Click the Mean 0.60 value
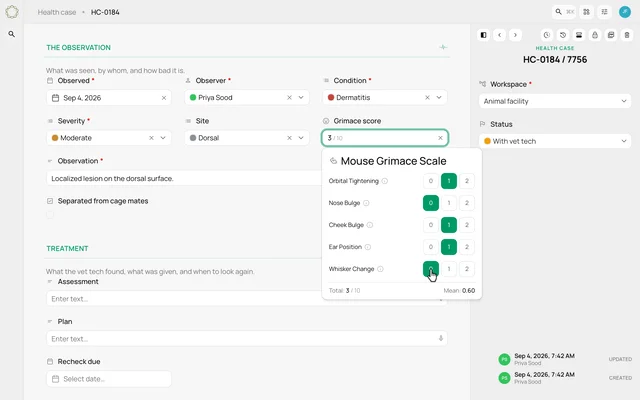Image resolution: width=640 pixels, height=400 pixels. [468, 291]
